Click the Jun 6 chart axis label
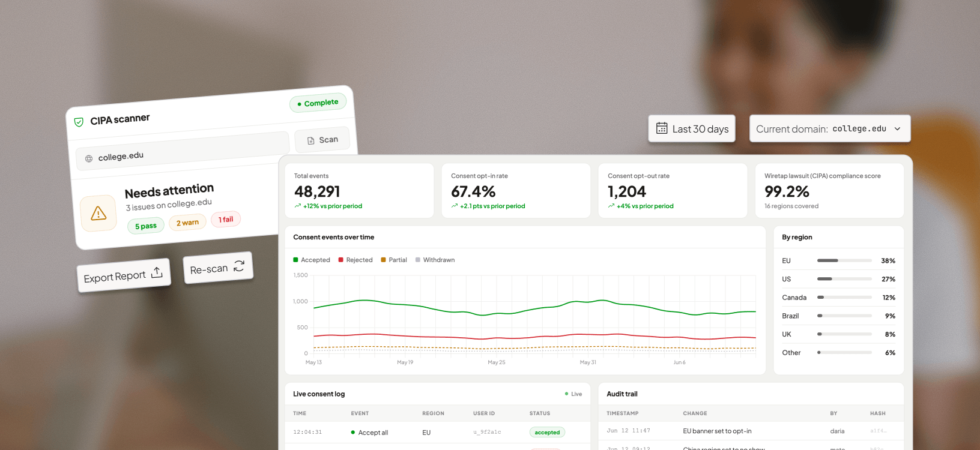Screen dimensions: 980x450 (x=679, y=362)
